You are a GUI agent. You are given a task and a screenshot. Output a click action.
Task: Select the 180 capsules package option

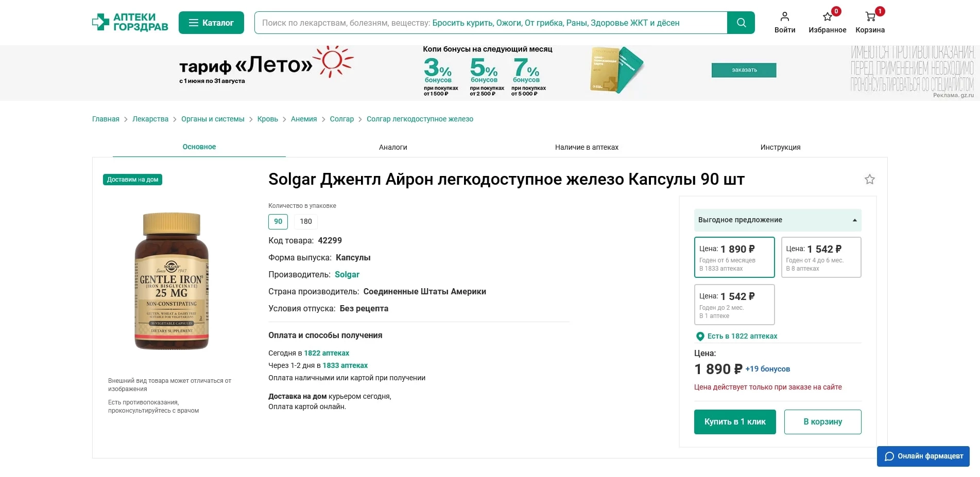[x=306, y=222]
